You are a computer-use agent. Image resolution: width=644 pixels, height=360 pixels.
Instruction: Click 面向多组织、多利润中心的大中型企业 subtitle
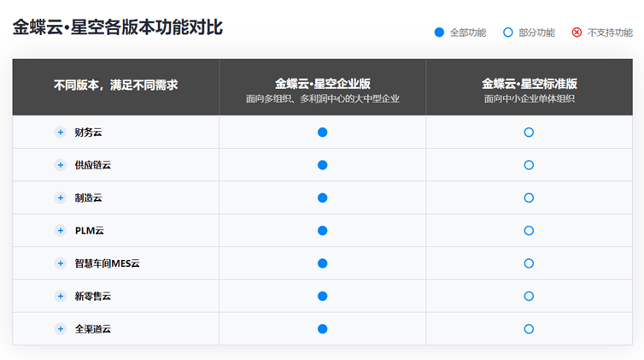pos(322,98)
